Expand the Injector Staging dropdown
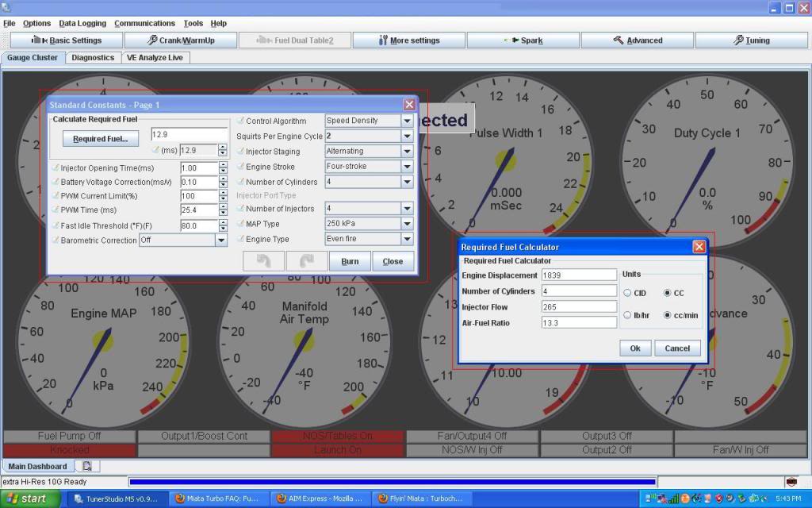The image size is (812, 508). [407, 151]
